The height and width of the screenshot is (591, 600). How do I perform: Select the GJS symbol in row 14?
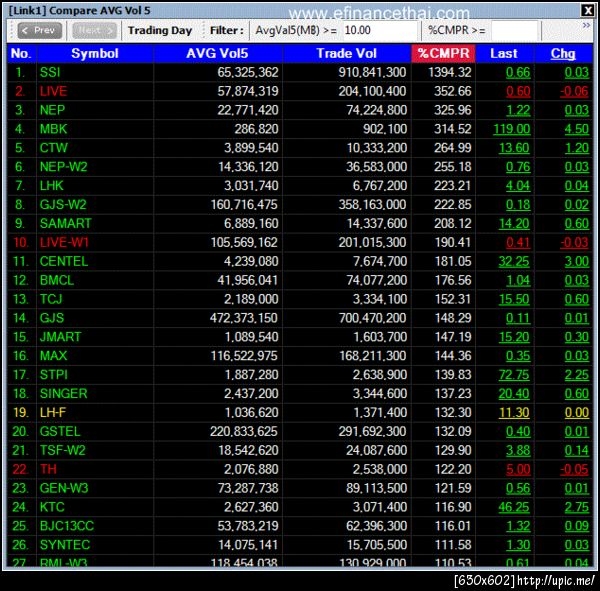tap(52, 318)
